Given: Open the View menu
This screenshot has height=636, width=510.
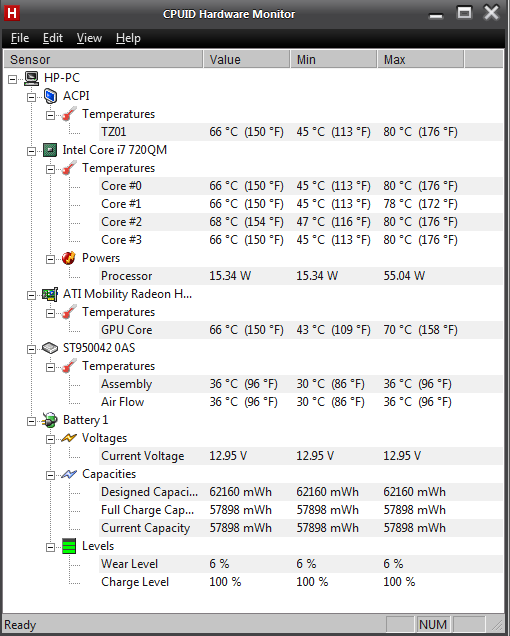Looking at the screenshot, I should click(x=89, y=38).
